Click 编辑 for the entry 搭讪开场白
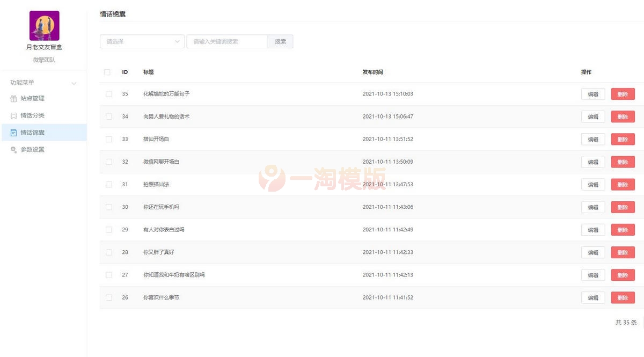Image resolution: width=644 pixels, height=357 pixels. click(592, 139)
